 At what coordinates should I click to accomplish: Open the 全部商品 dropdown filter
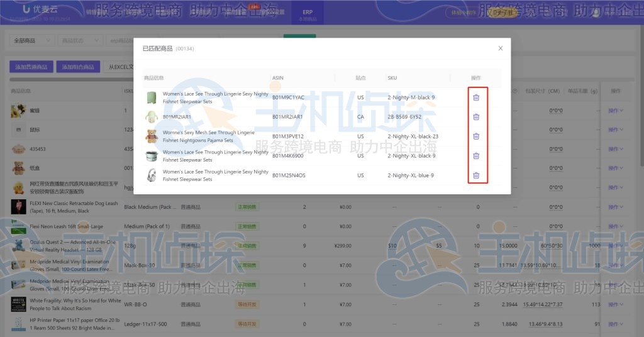pos(31,41)
